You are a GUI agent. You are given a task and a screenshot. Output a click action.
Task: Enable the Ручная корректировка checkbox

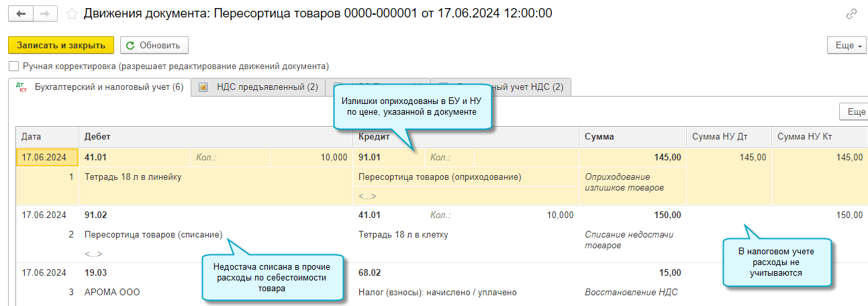(14, 66)
